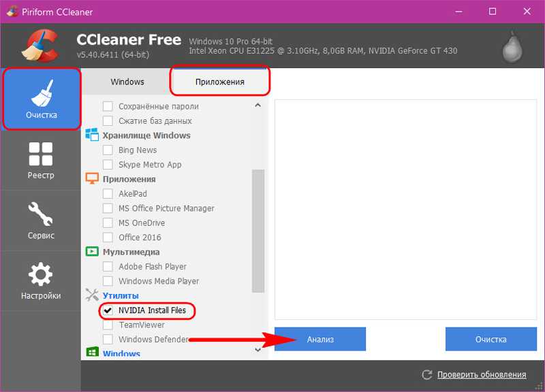Check the AkelPad checkbox
Viewport: 545px width, 392px height.
tap(108, 194)
